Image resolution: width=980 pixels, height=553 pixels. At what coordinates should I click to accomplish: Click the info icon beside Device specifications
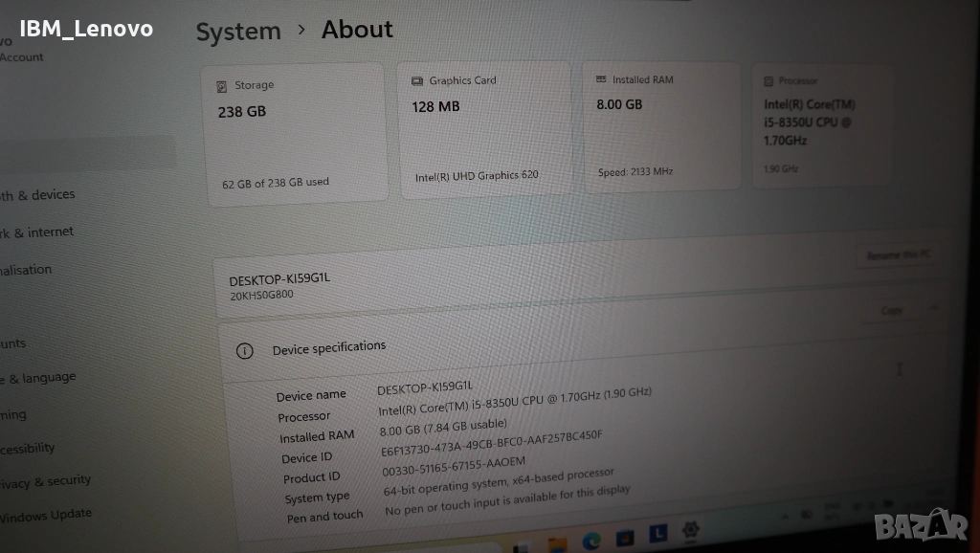[x=245, y=351]
